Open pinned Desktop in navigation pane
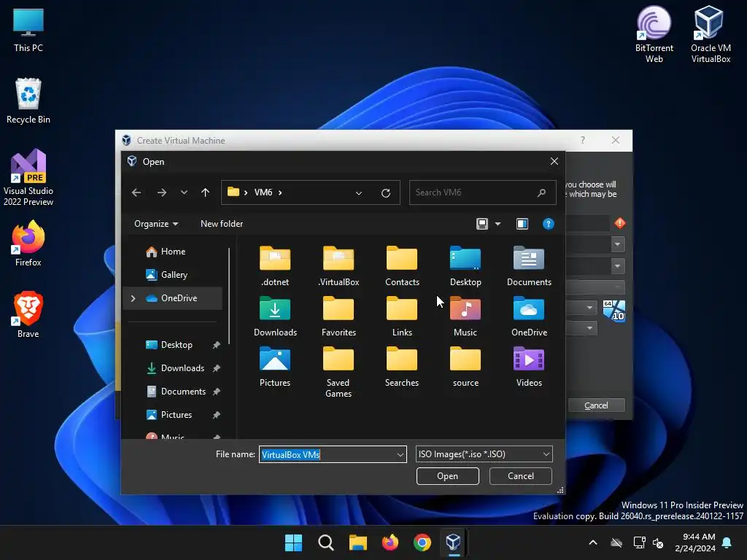 177,345
